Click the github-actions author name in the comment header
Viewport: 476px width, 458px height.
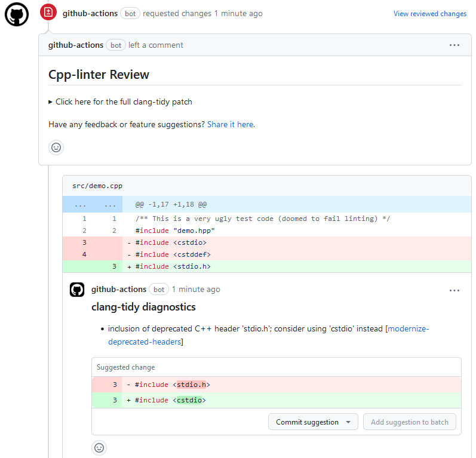coord(75,45)
